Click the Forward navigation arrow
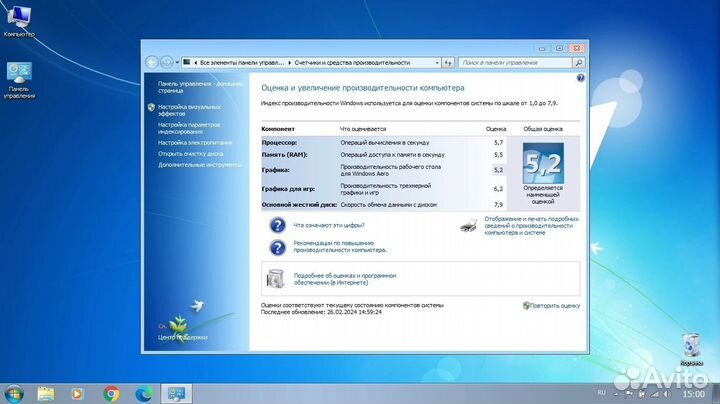The image size is (720, 404). [x=166, y=62]
